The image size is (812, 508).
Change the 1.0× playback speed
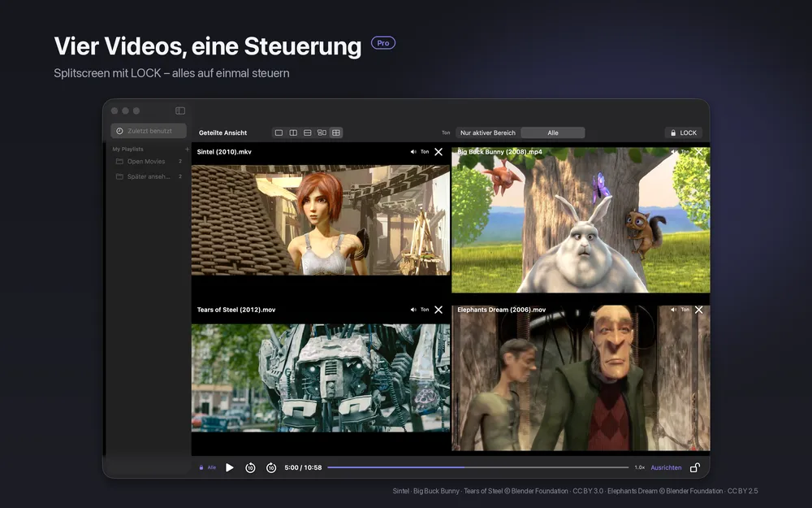coord(640,467)
